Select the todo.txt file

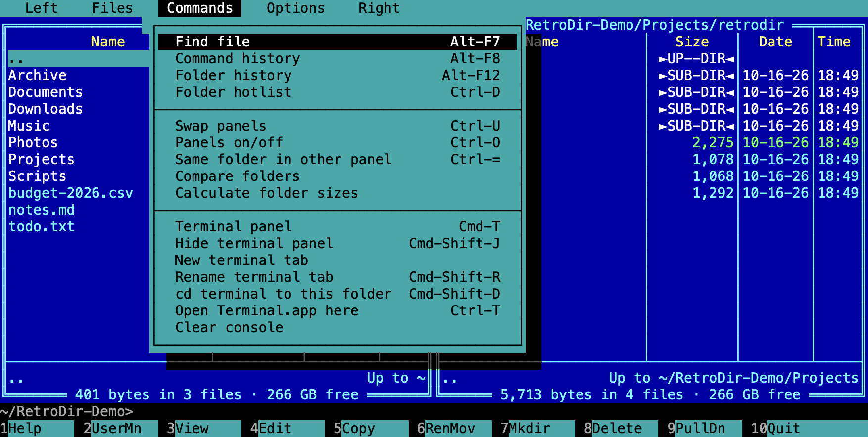pyautogui.click(x=79, y=227)
